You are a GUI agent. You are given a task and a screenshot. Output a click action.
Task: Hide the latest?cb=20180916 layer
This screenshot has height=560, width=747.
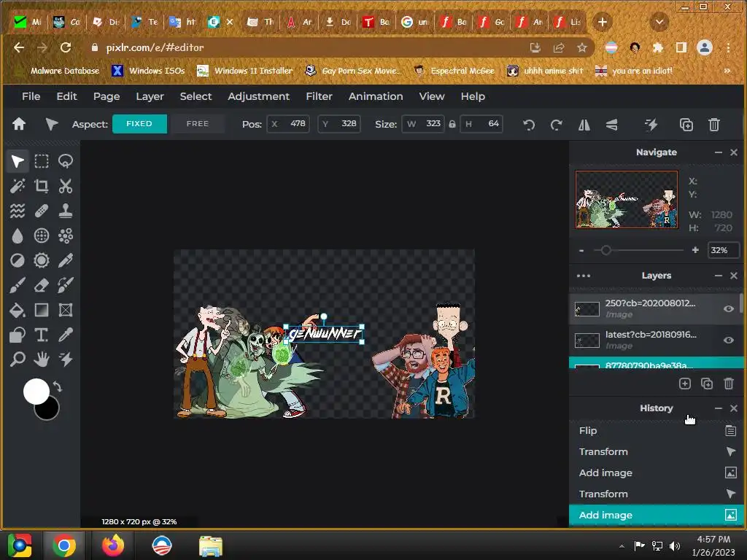click(x=729, y=340)
